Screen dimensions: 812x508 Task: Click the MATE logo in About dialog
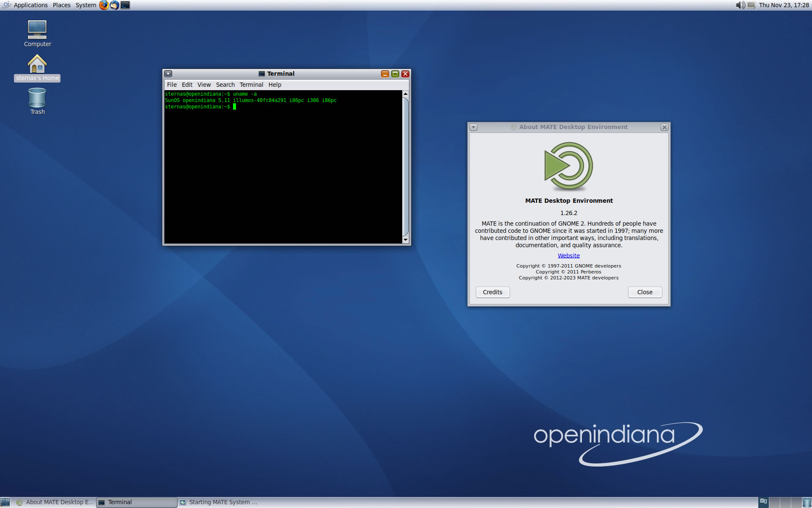[x=569, y=166]
